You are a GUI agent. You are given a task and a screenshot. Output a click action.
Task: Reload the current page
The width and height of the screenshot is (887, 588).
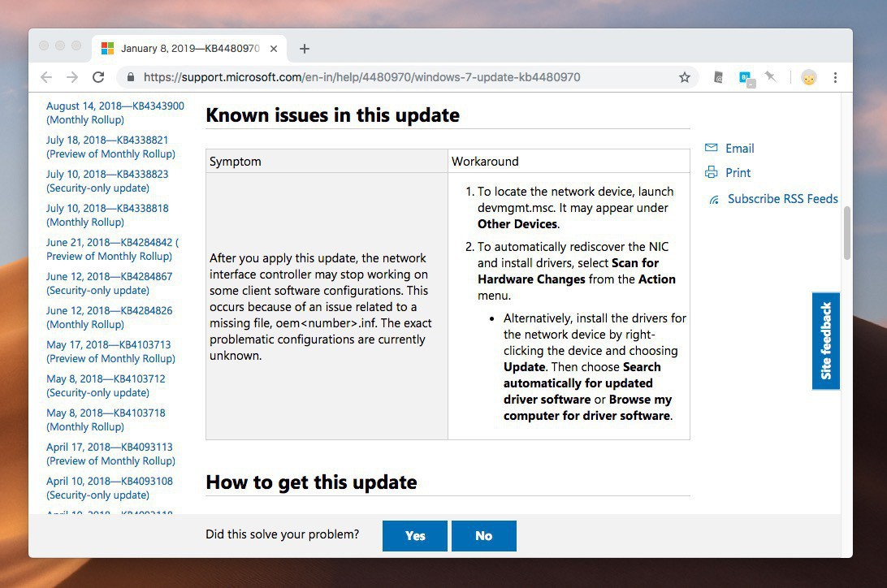coord(98,77)
